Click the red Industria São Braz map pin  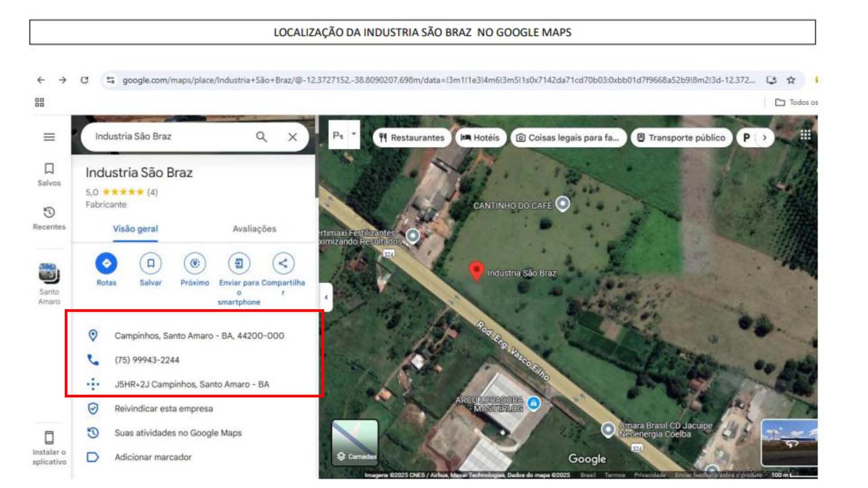click(476, 271)
